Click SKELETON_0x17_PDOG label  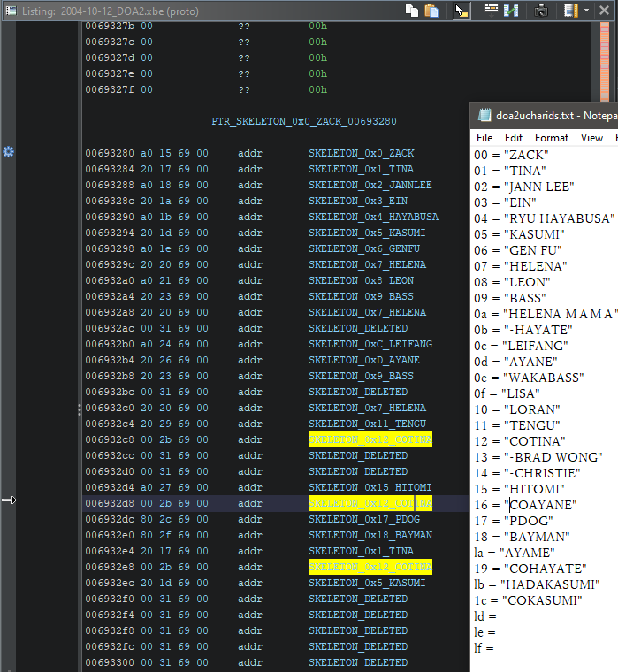(364, 519)
